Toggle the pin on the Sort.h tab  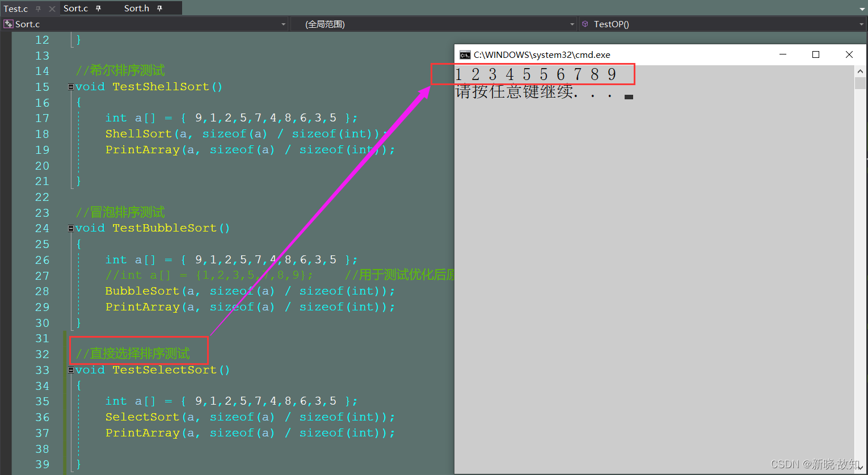tap(159, 9)
